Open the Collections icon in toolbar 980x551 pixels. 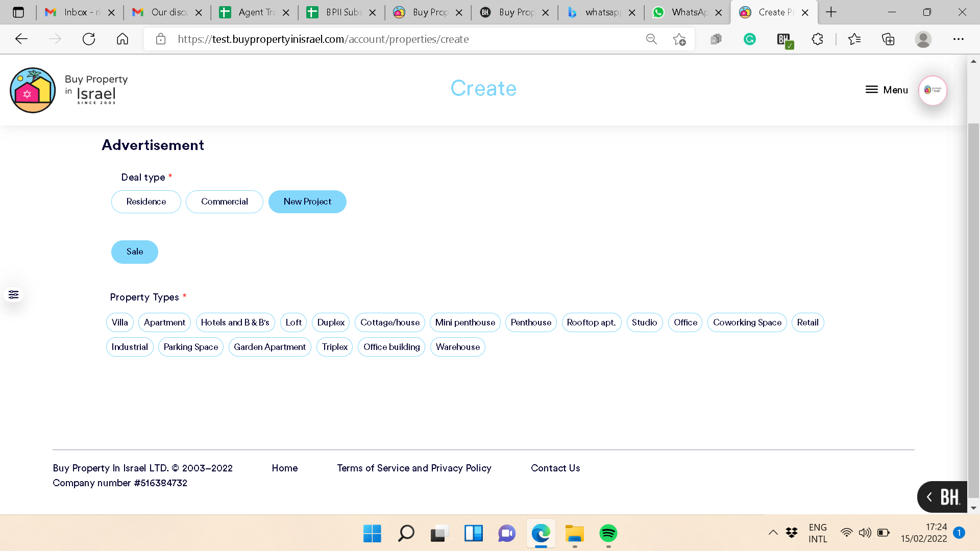point(888,39)
